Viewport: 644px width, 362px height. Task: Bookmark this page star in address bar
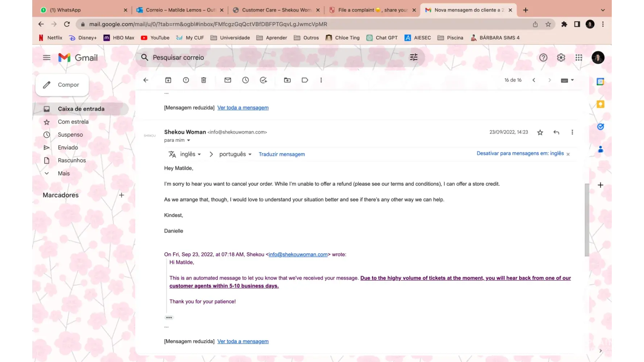pos(548,24)
